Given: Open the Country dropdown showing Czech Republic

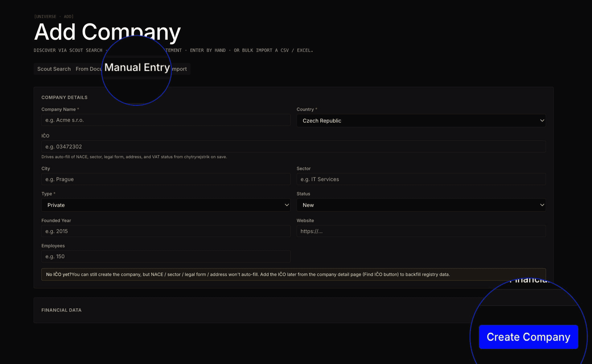Looking at the screenshot, I should point(421,121).
